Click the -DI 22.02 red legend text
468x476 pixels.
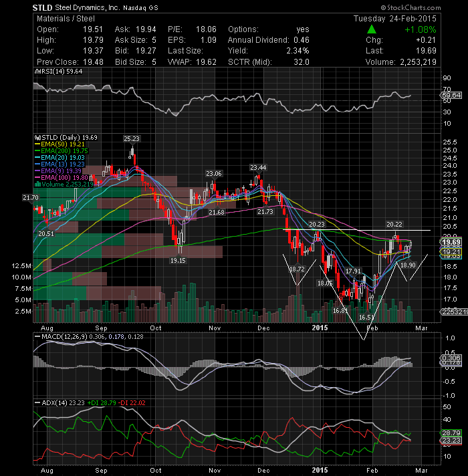(132, 403)
